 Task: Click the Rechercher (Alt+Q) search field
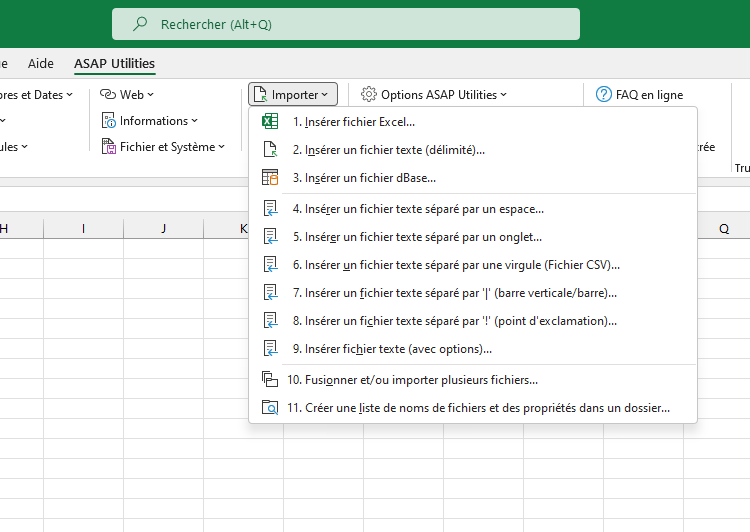[x=346, y=24]
